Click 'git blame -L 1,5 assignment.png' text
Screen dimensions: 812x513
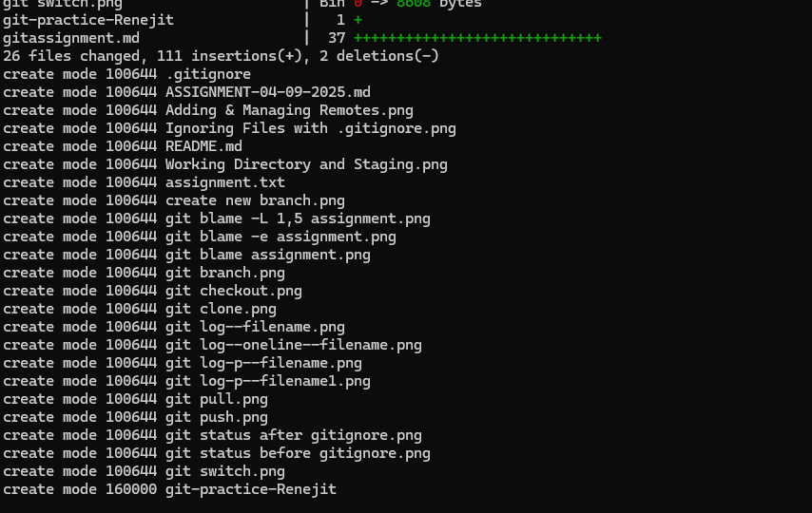[298, 218]
